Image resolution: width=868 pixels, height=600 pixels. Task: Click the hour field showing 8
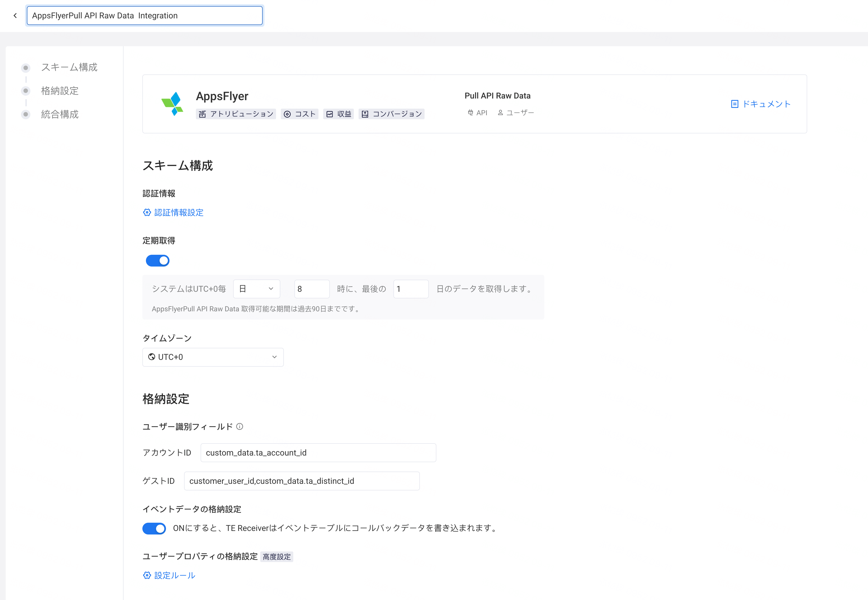[312, 289]
